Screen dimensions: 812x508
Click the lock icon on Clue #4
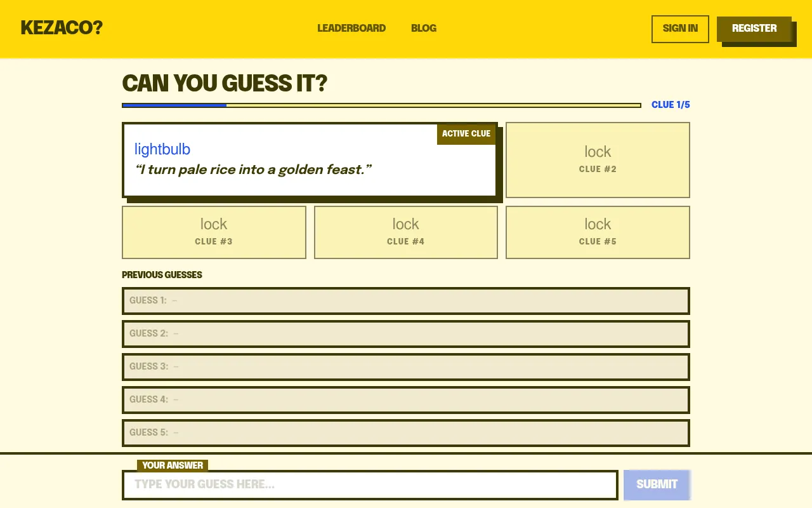406,224
